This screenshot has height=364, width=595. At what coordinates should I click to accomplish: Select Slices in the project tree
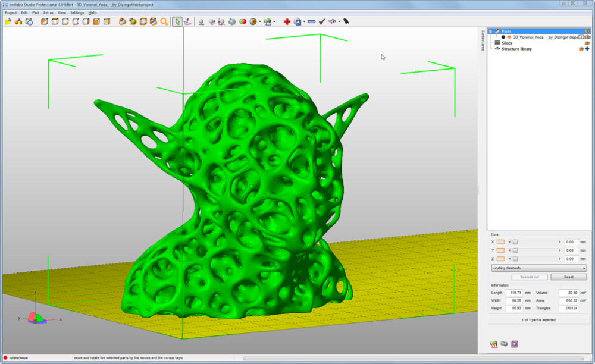(x=506, y=43)
